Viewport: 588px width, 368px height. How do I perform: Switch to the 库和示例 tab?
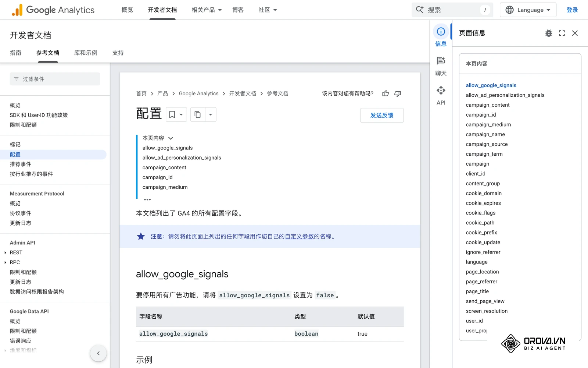tap(86, 53)
